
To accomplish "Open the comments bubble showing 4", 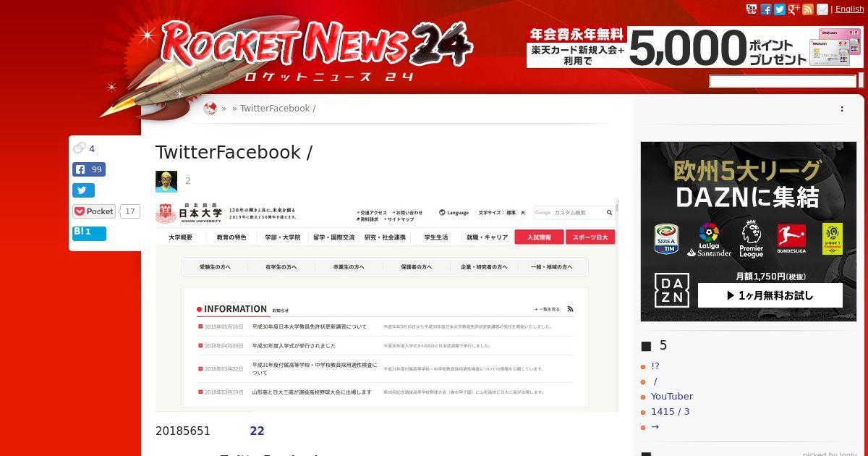I will coord(84,148).
